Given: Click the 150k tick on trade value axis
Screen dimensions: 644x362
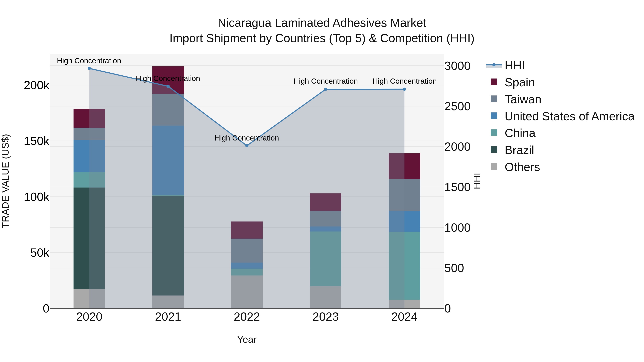Looking at the screenshot, I should 36,141.
